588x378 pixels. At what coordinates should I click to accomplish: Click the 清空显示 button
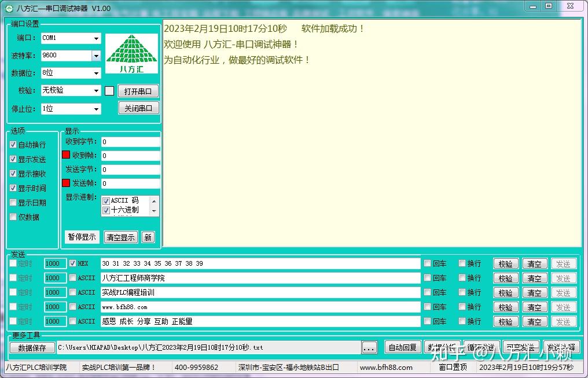(x=121, y=237)
